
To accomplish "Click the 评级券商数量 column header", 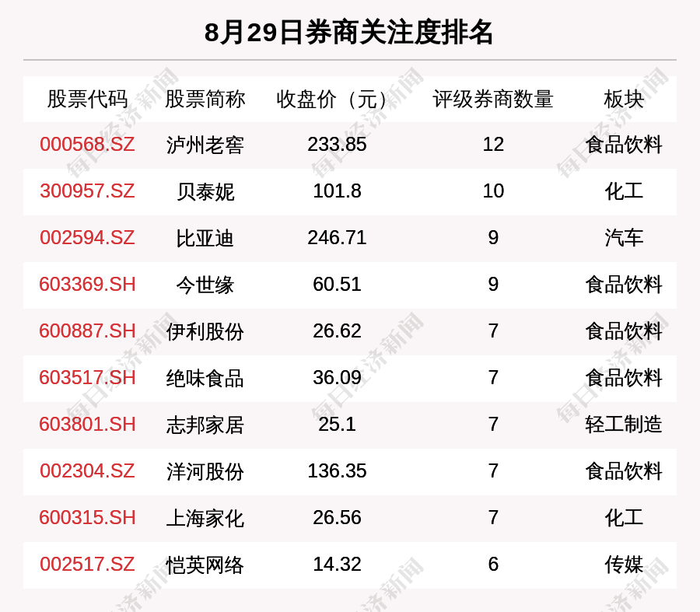I will pyautogui.click(x=493, y=99).
